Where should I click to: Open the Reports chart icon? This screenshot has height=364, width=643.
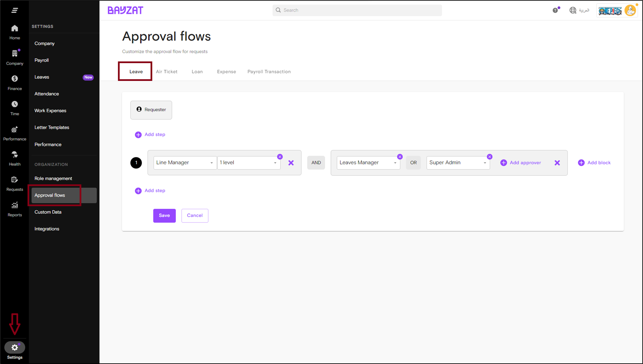tap(15, 205)
